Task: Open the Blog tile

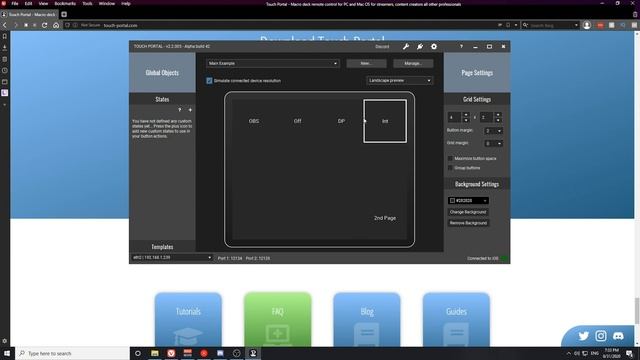Action: pos(367,320)
